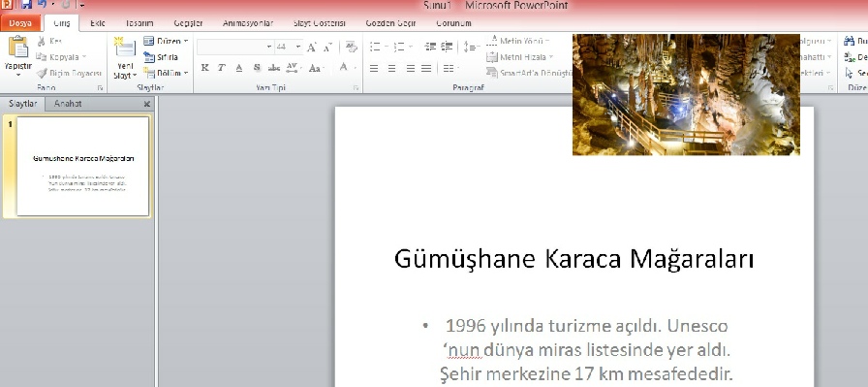The width and height of the screenshot is (868, 387).
Task: Click the increase list level icon
Action: click(x=447, y=48)
